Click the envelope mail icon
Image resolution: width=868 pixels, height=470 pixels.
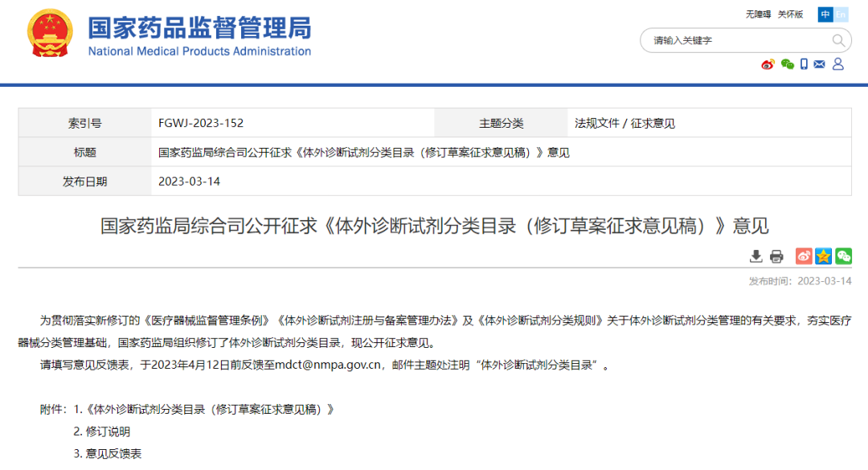click(820, 64)
